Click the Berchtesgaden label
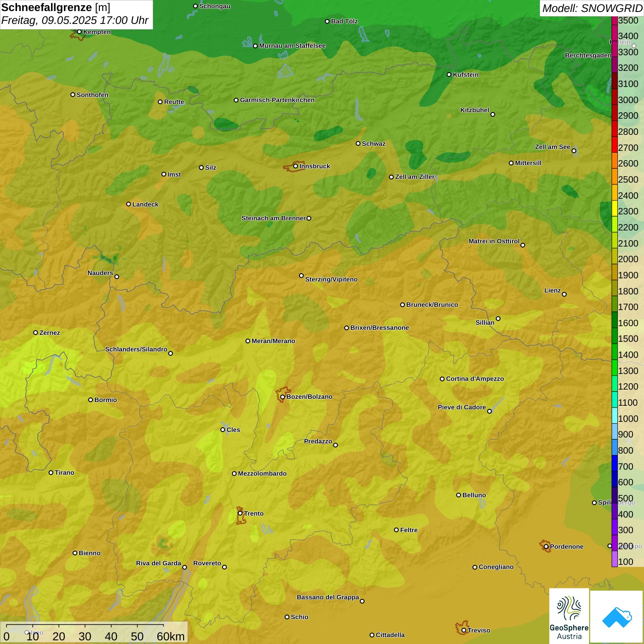644x644 pixels. coord(588,55)
